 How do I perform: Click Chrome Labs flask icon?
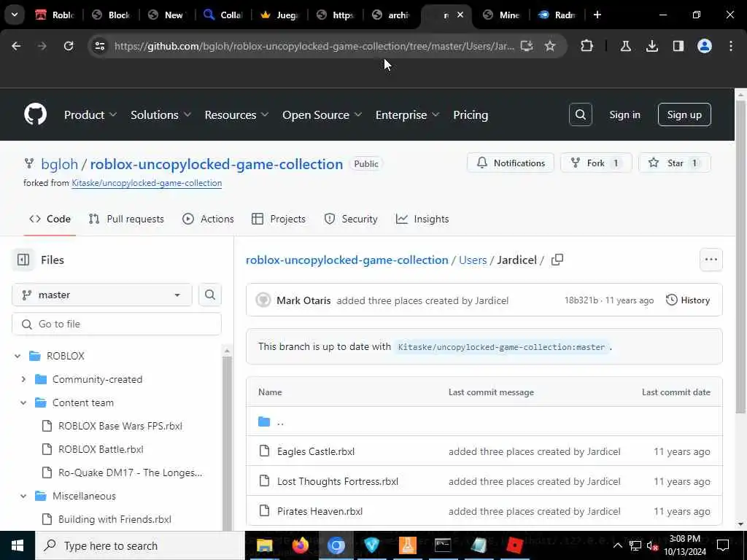[x=625, y=46]
